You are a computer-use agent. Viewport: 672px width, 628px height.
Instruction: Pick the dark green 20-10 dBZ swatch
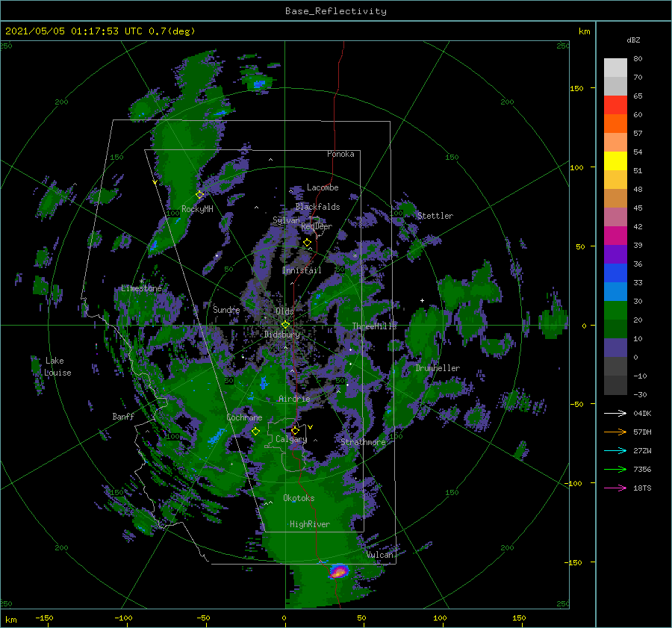click(x=615, y=329)
